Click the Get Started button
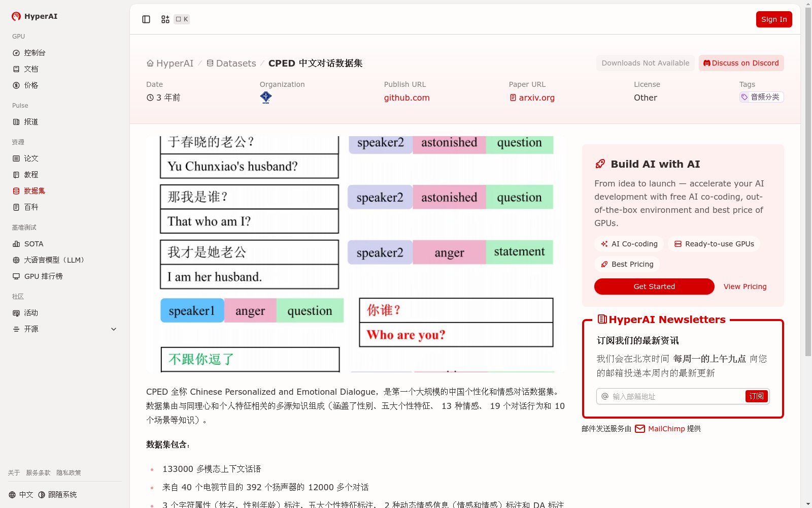 (x=654, y=287)
